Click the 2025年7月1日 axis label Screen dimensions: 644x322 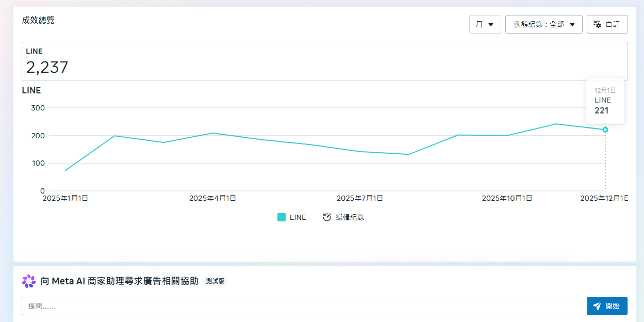point(360,198)
